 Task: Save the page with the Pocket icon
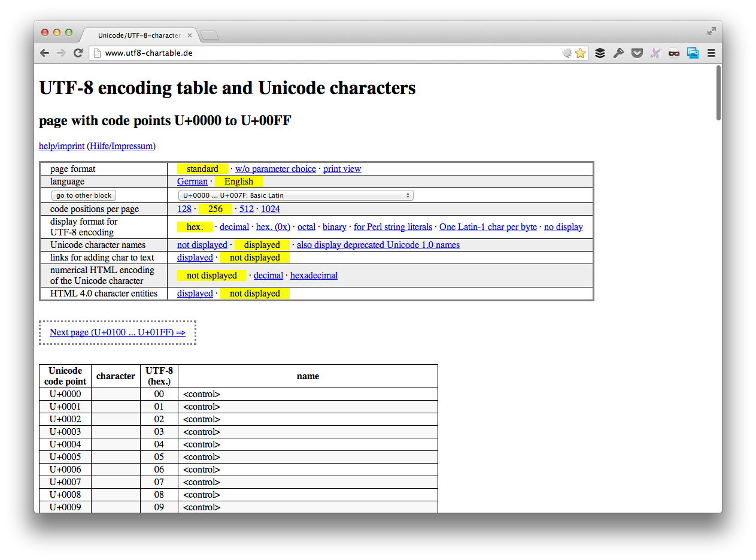637,53
